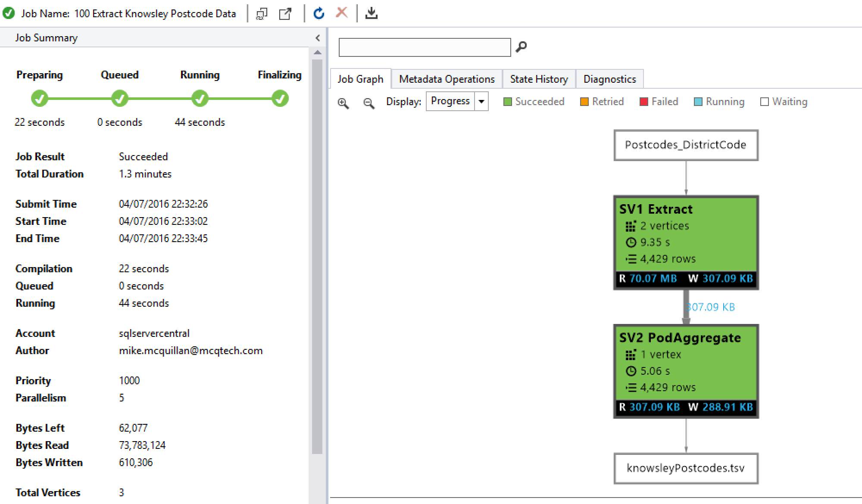Collapse the Job Summary panel chevron
The width and height of the screenshot is (862, 504).
318,38
